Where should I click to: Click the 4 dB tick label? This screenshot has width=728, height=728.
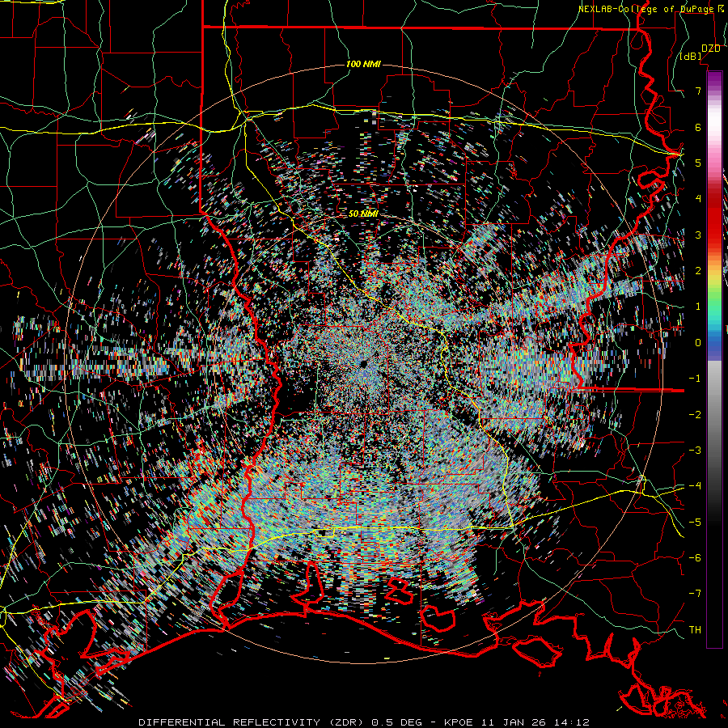(x=698, y=199)
